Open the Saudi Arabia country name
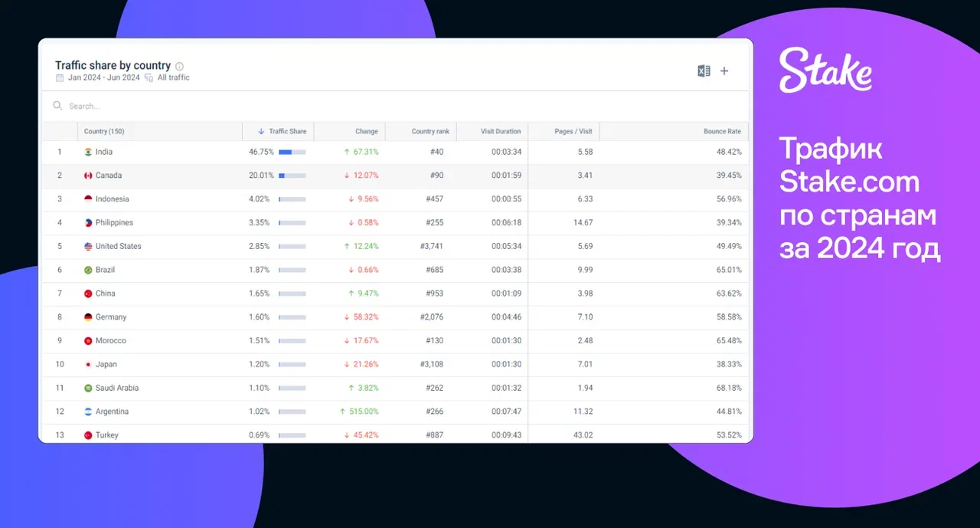980x528 pixels. coord(117,389)
